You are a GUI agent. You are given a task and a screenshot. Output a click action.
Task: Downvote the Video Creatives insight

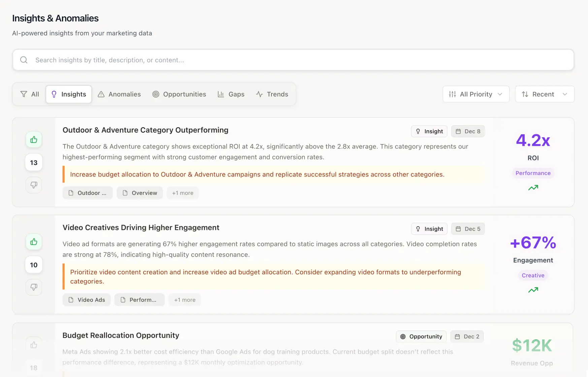click(34, 287)
